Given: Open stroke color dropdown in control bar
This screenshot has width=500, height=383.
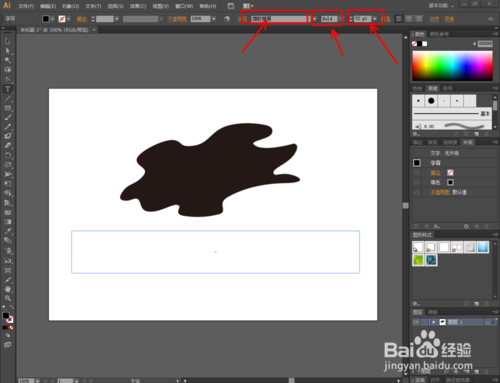Looking at the screenshot, I should coord(68,19).
